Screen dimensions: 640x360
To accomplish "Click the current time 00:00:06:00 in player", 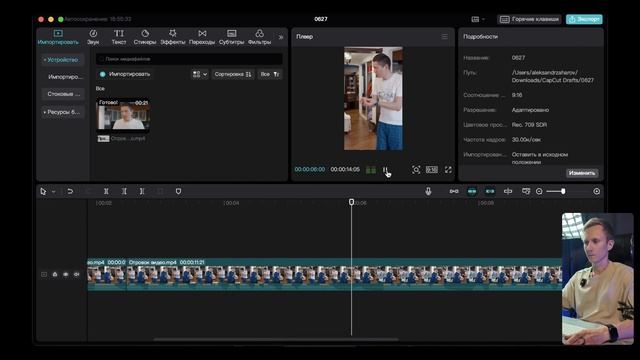I will click(310, 169).
